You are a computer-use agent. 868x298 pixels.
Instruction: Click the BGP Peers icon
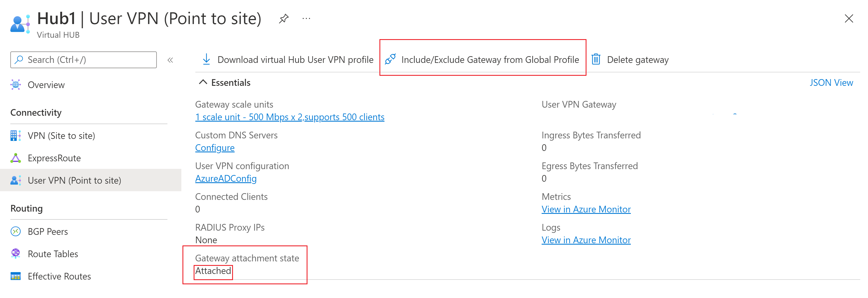point(16,231)
